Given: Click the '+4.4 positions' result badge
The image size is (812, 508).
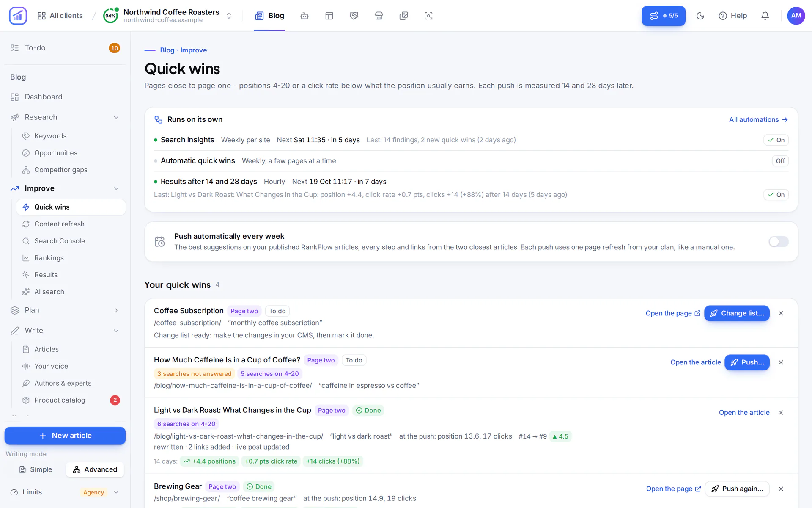Looking at the screenshot, I should [209, 461].
